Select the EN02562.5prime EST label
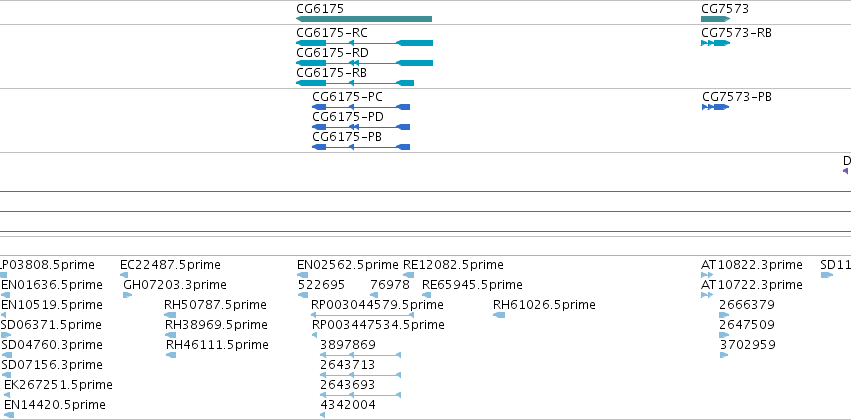The image size is (851, 420). (348, 265)
